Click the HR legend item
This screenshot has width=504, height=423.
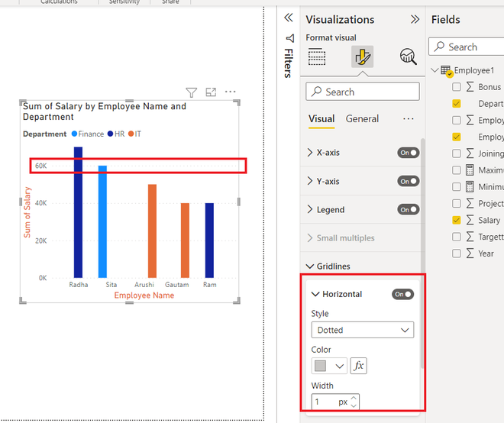(x=116, y=134)
